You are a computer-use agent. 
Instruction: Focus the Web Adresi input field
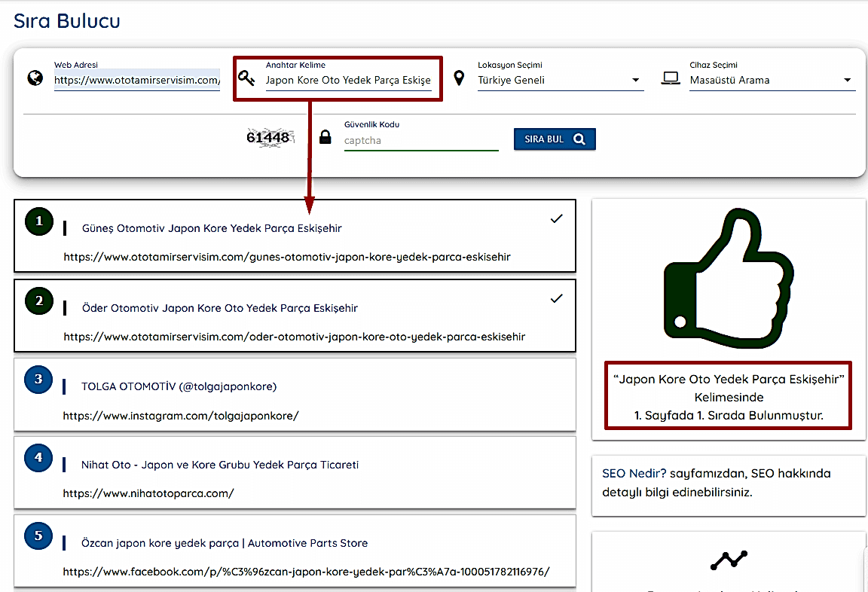(x=136, y=81)
